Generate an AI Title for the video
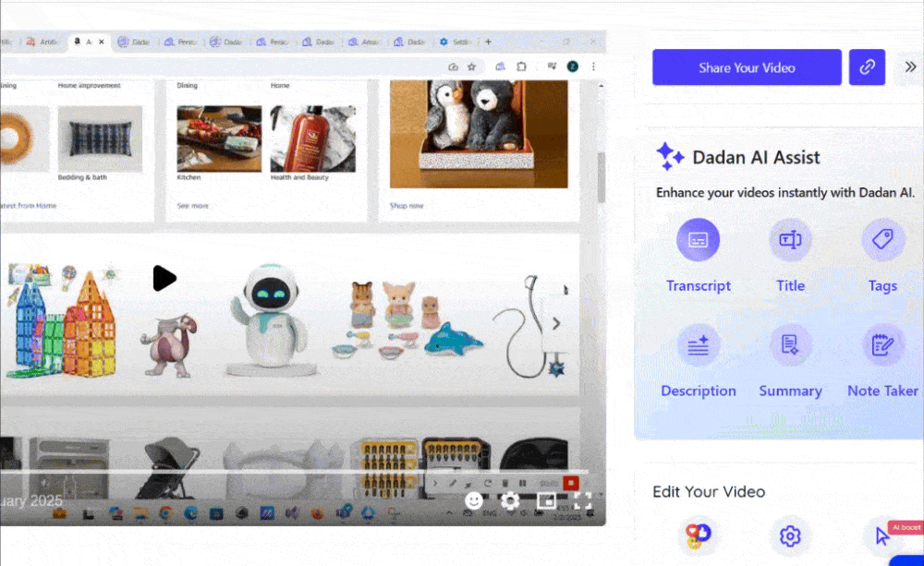 point(790,241)
